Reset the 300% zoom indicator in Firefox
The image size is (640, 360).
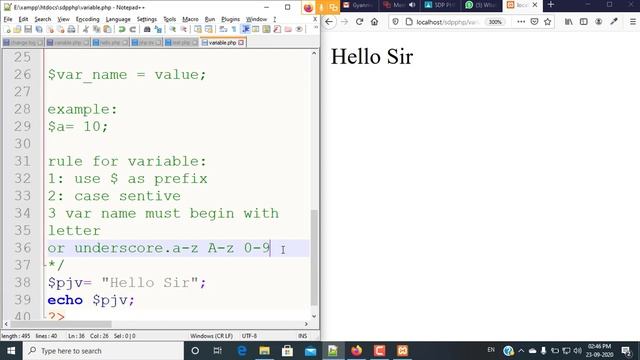(x=495, y=22)
